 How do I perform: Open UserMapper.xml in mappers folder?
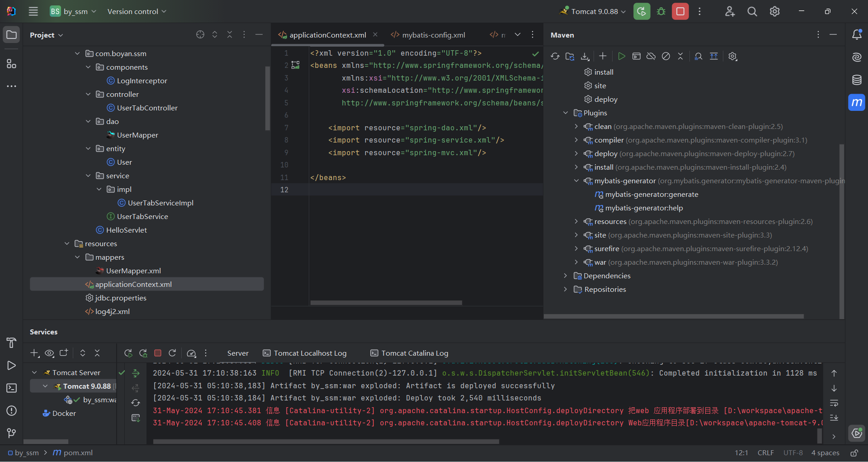(128, 271)
